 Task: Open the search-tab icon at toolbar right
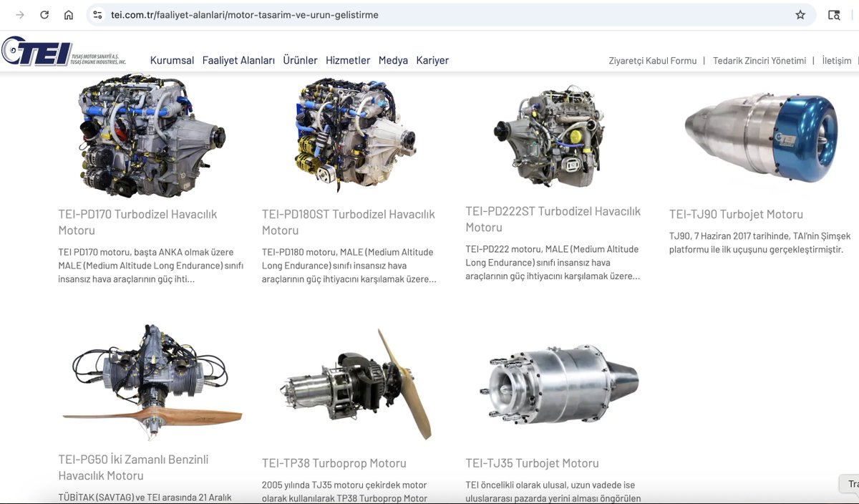click(834, 14)
